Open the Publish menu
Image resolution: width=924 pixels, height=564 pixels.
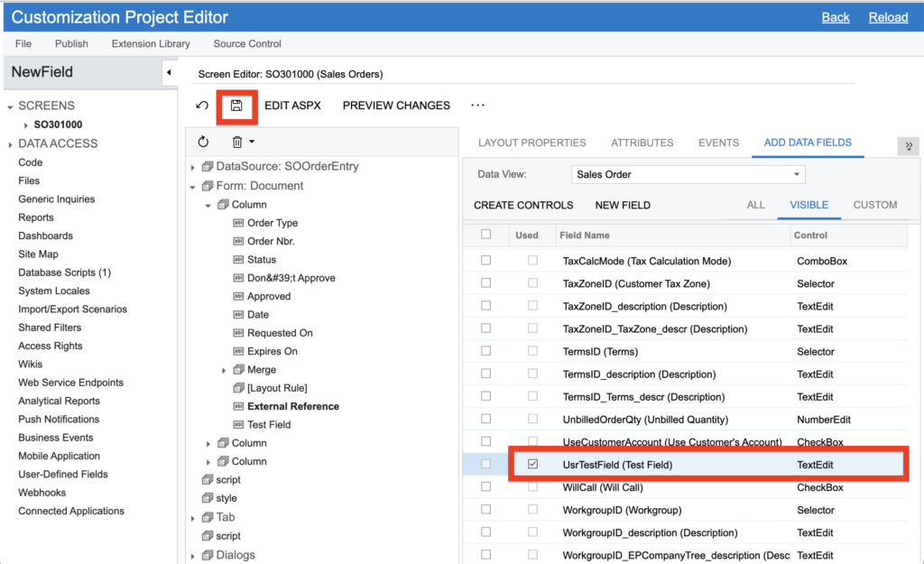[x=71, y=43]
